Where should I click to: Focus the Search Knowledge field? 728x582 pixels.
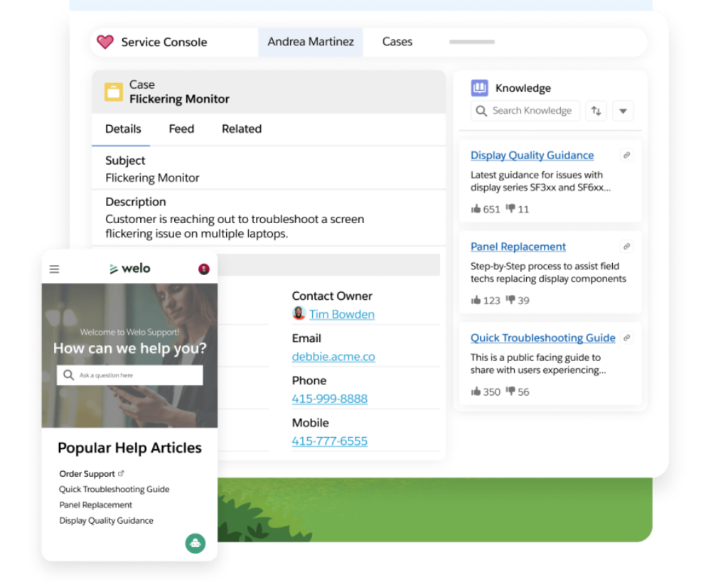(525, 111)
